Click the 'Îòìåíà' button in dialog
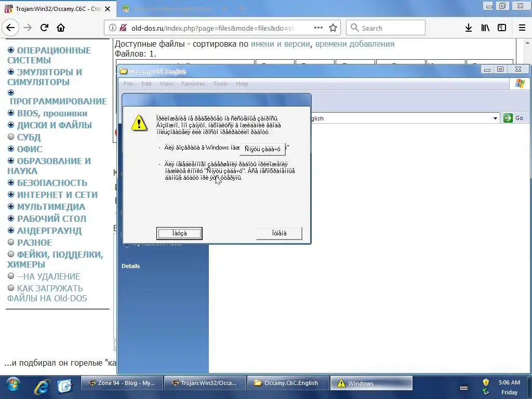Image resolution: width=532 pixels, height=399 pixels. 279,233
